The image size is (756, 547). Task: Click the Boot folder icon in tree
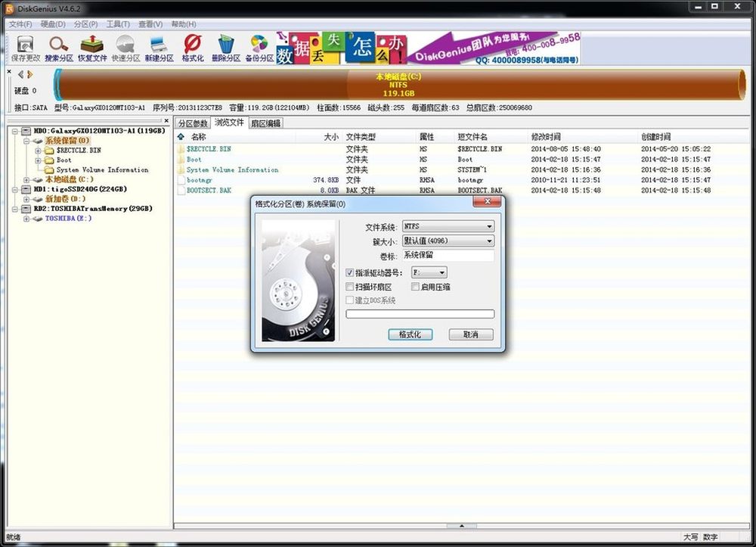[49, 160]
